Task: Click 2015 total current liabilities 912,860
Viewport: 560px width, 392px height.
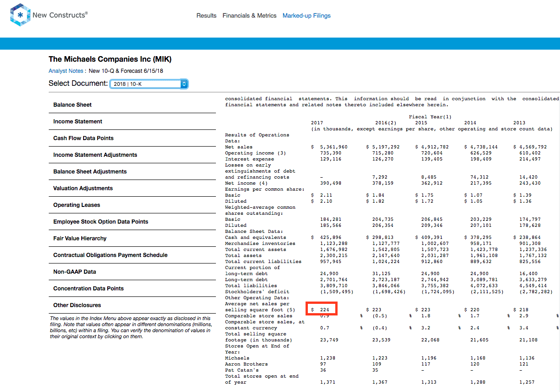Action: pos(432,262)
